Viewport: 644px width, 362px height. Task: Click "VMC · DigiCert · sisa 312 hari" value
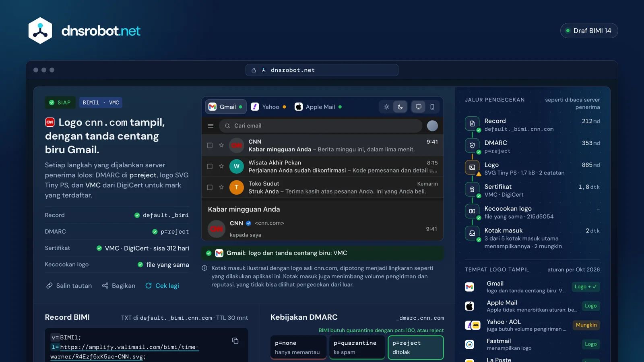tap(147, 248)
